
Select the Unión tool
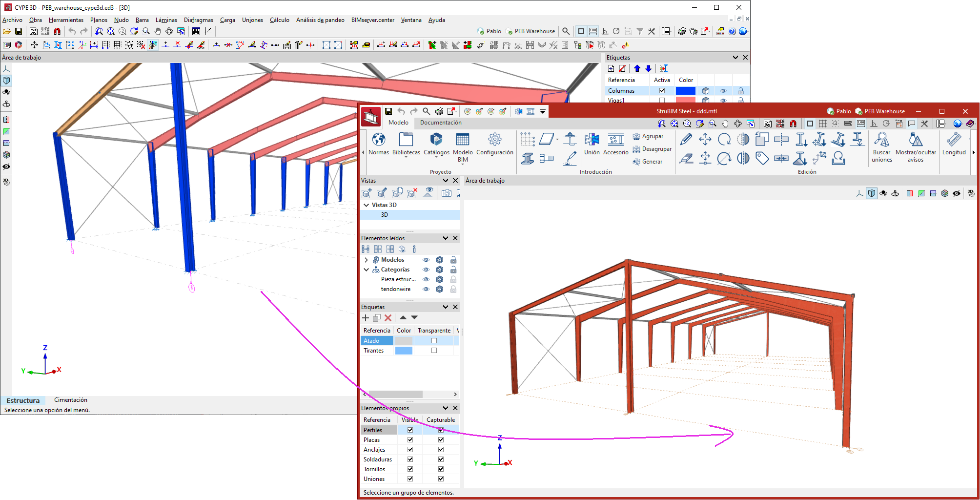click(x=592, y=140)
